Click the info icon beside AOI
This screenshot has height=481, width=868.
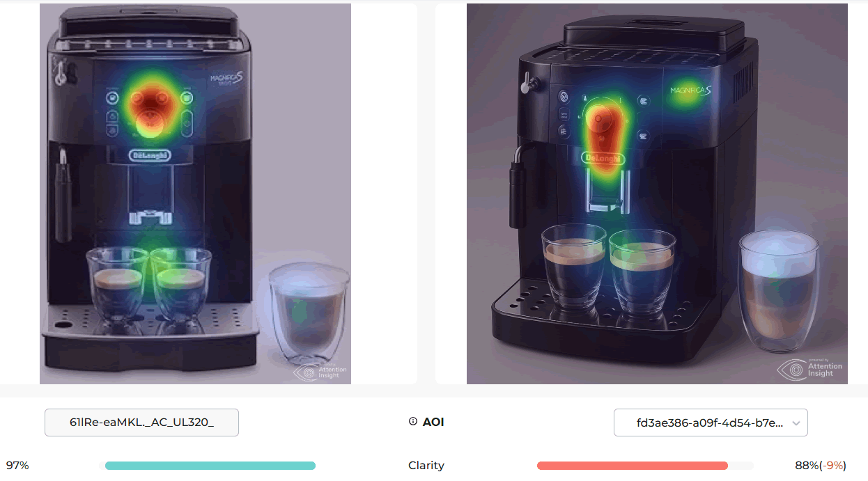[x=412, y=422]
